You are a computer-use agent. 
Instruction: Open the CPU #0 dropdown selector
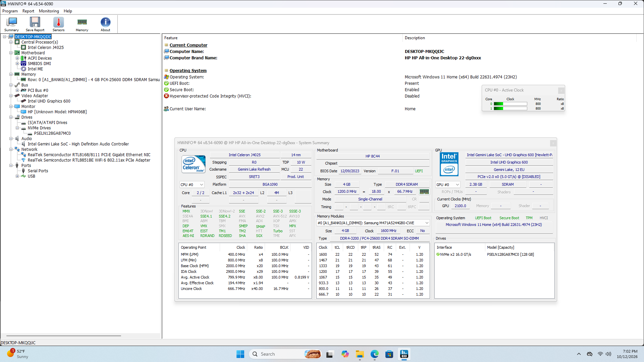coord(192,185)
